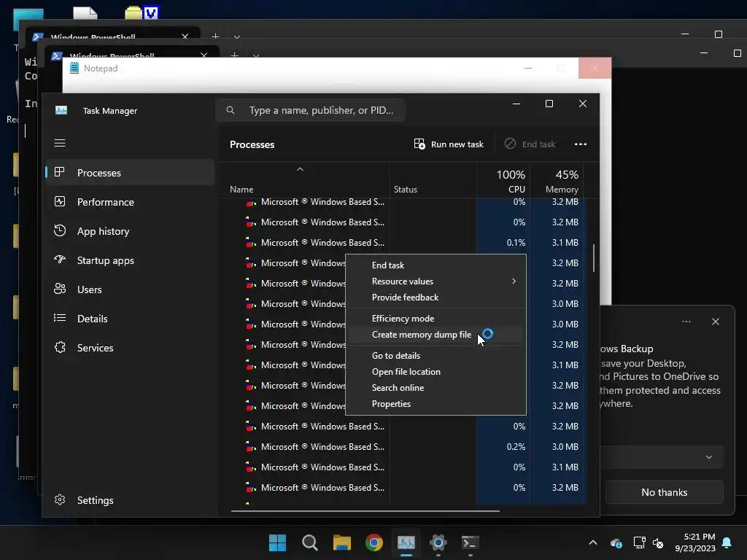747x560 pixels.
Task: Open the App history page
Action: (130, 231)
